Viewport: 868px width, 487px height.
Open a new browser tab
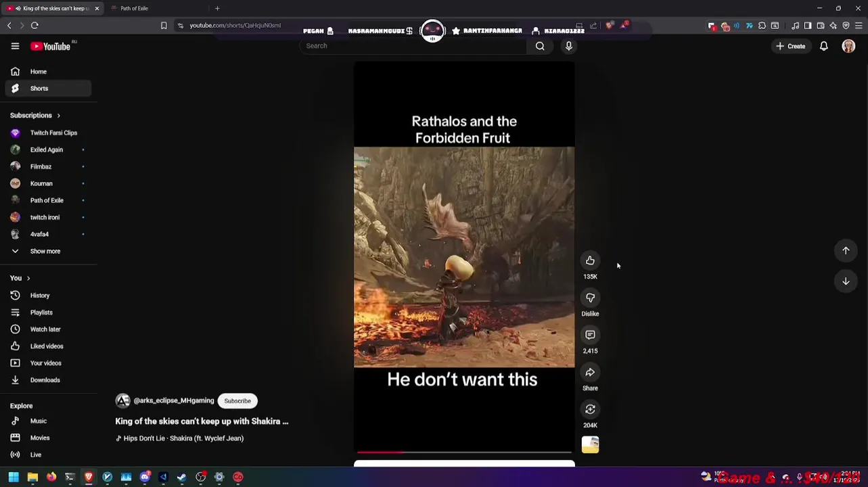(217, 8)
